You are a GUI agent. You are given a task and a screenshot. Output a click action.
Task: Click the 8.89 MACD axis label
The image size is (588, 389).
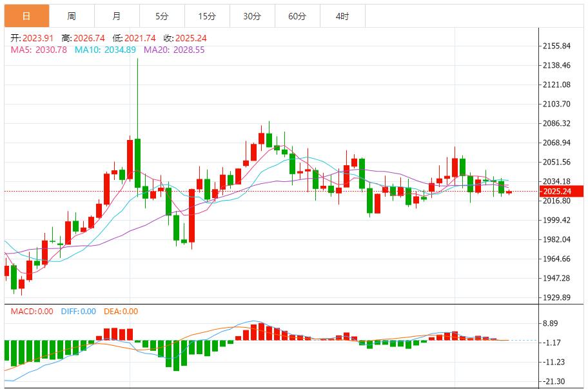pyautogui.click(x=551, y=323)
